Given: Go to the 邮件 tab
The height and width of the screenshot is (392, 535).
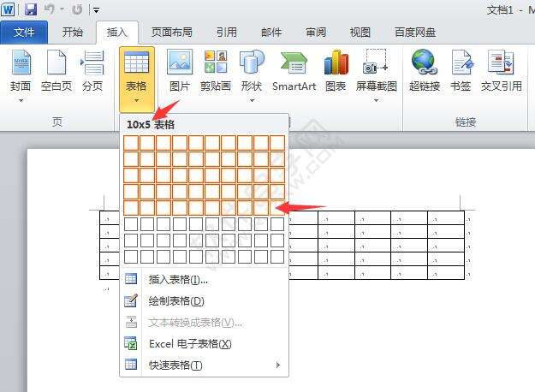Looking at the screenshot, I should [271, 33].
